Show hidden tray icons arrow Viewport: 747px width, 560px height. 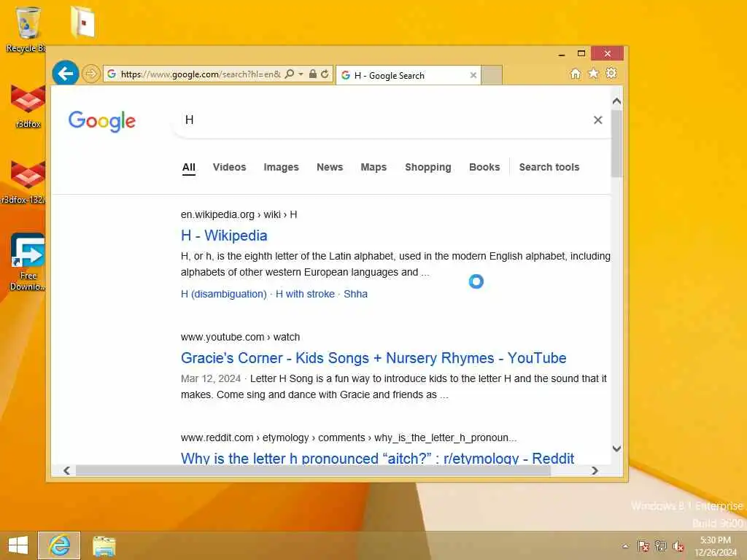[625, 546]
